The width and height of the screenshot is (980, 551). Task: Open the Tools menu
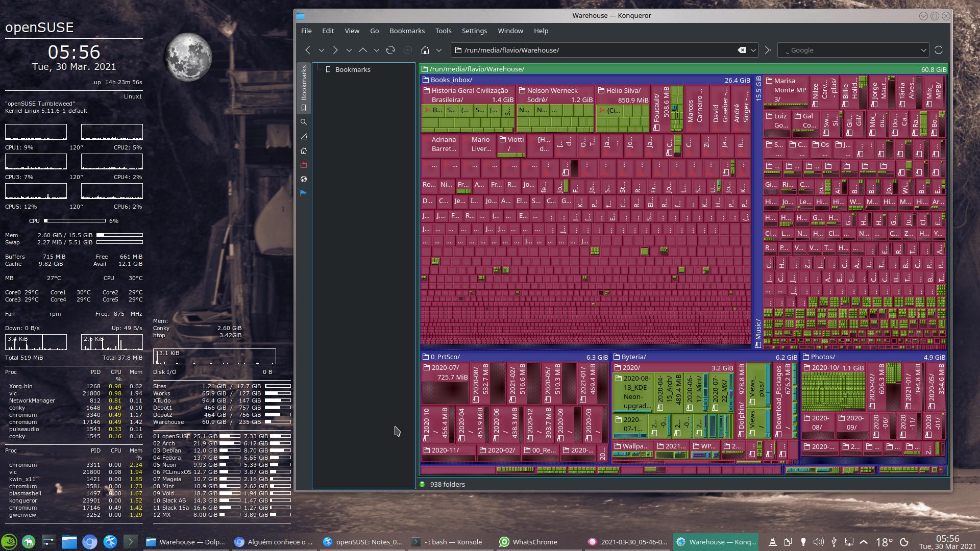443,31
